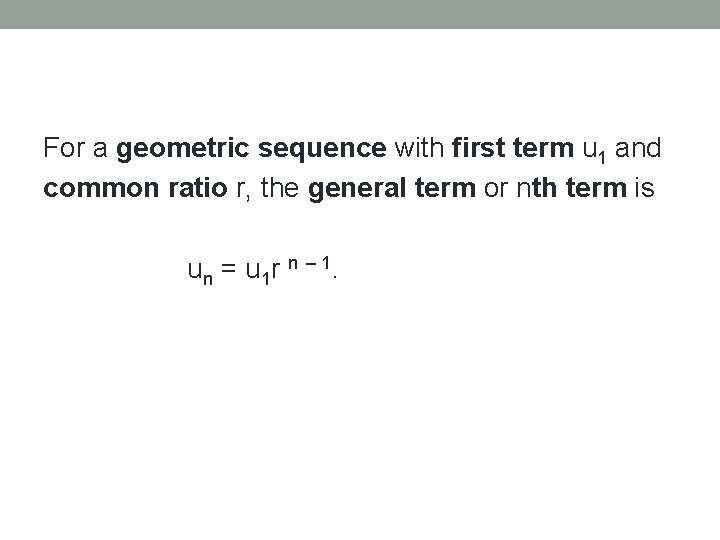Click the bold "first term" text
Screen dimensions: 720x540
point(514,149)
